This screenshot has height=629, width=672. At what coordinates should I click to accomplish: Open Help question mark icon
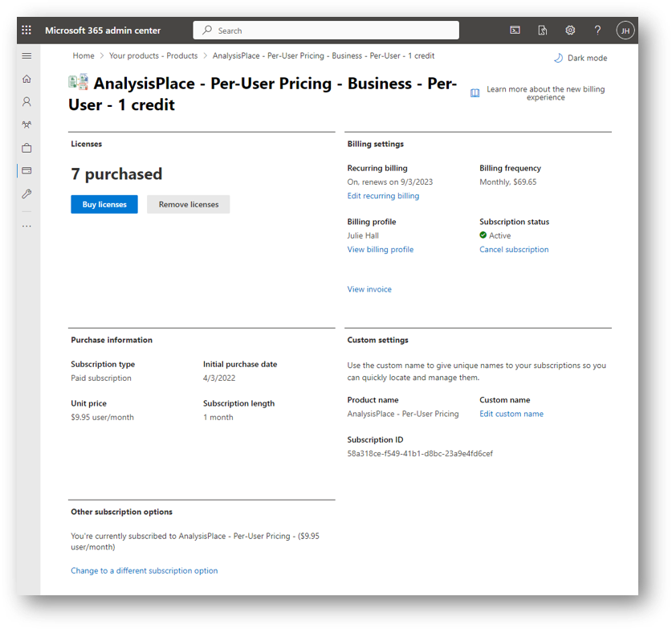(x=597, y=31)
